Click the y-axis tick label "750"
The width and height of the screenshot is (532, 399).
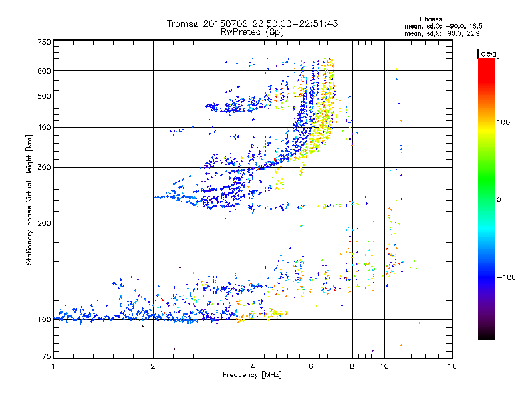tap(44, 42)
